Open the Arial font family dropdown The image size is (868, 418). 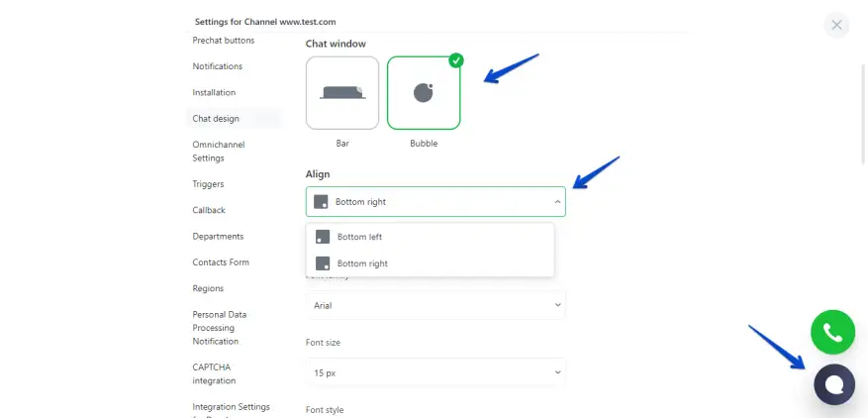(435, 305)
